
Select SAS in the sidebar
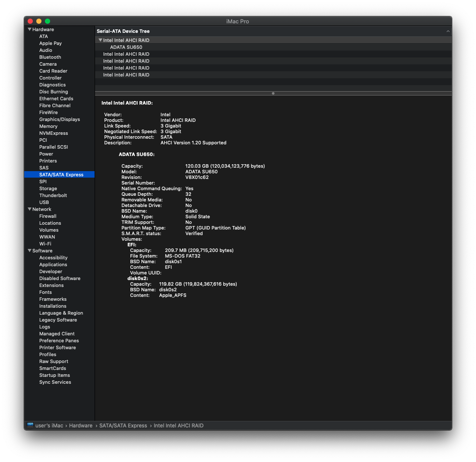pyautogui.click(x=44, y=168)
